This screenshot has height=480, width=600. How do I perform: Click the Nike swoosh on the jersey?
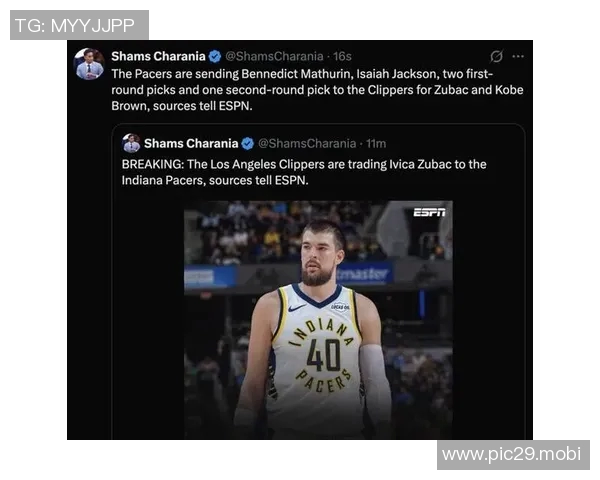(x=297, y=307)
